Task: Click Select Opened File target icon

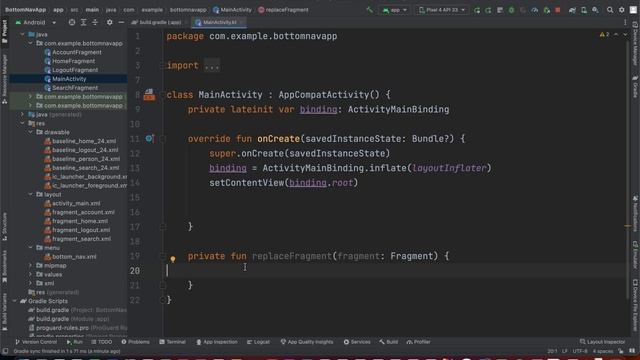Action: coord(72,22)
